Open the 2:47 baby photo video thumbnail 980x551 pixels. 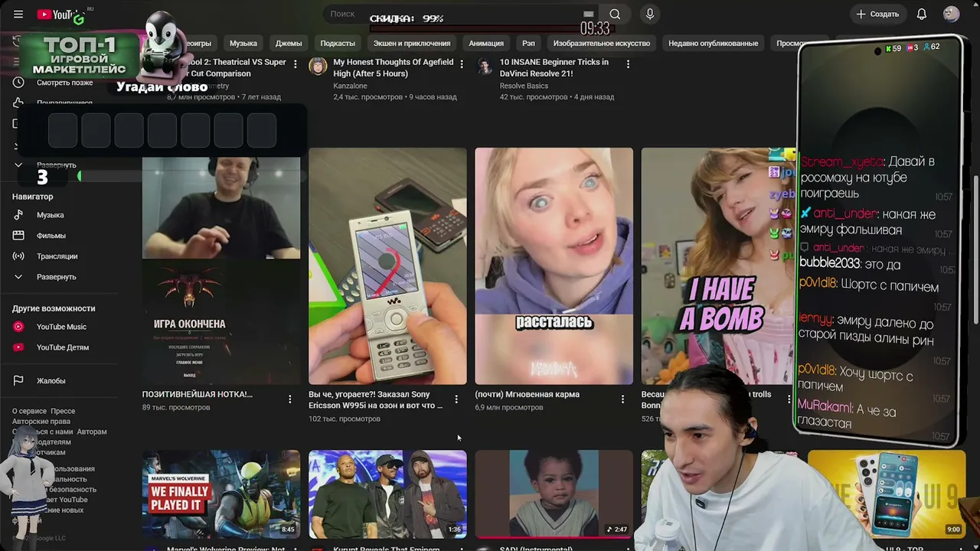pyautogui.click(x=554, y=494)
